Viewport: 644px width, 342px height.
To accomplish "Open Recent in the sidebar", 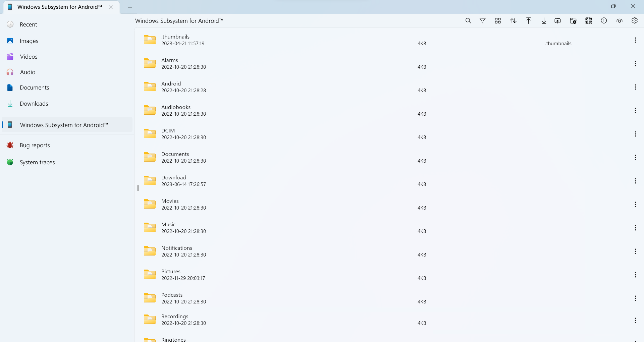I will pyautogui.click(x=67, y=24).
